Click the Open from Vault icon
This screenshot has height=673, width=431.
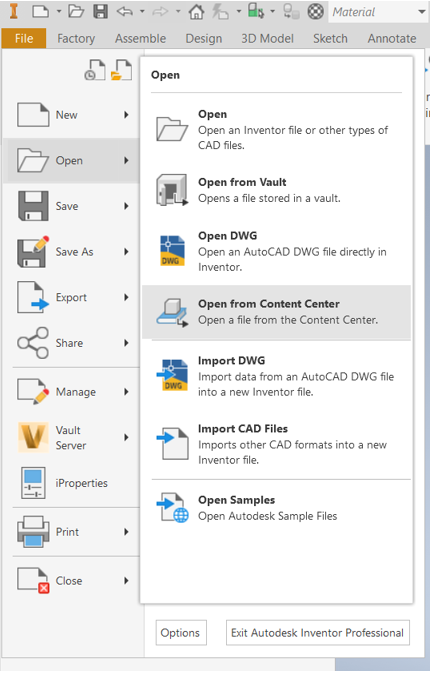[x=172, y=190]
